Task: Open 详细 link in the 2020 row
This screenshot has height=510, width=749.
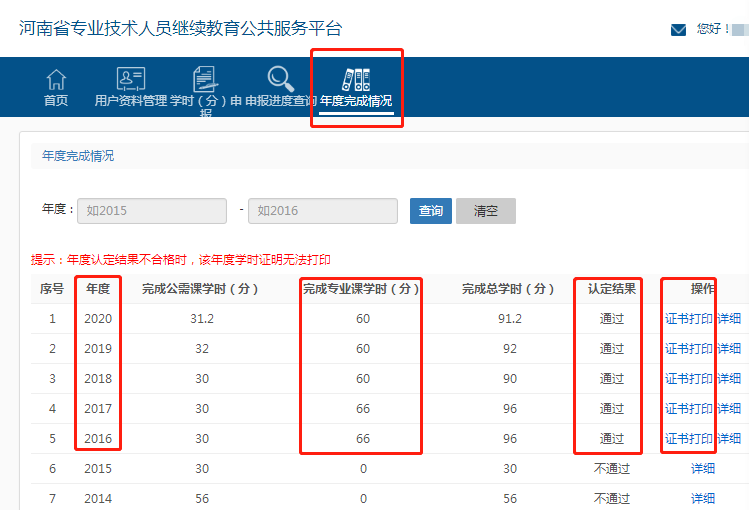Action: 730,319
